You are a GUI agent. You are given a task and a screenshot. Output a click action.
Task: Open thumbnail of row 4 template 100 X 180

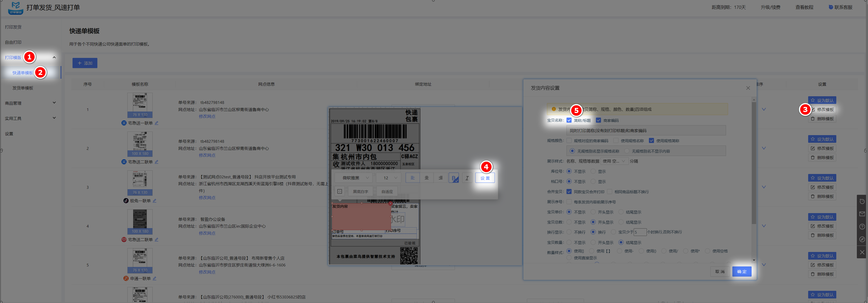pyautogui.click(x=140, y=221)
